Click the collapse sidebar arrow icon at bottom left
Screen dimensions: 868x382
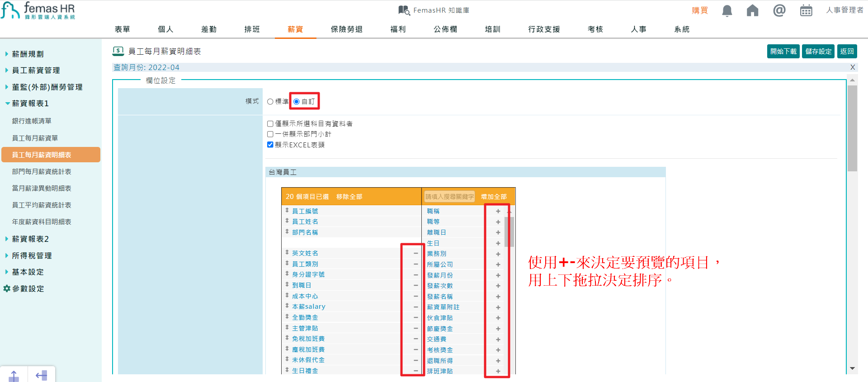(42, 375)
